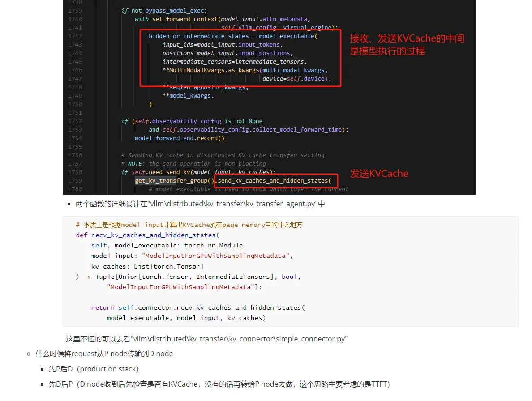Click code line 'with set_forward_context(model_input.attn_metadata,'

(223, 19)
